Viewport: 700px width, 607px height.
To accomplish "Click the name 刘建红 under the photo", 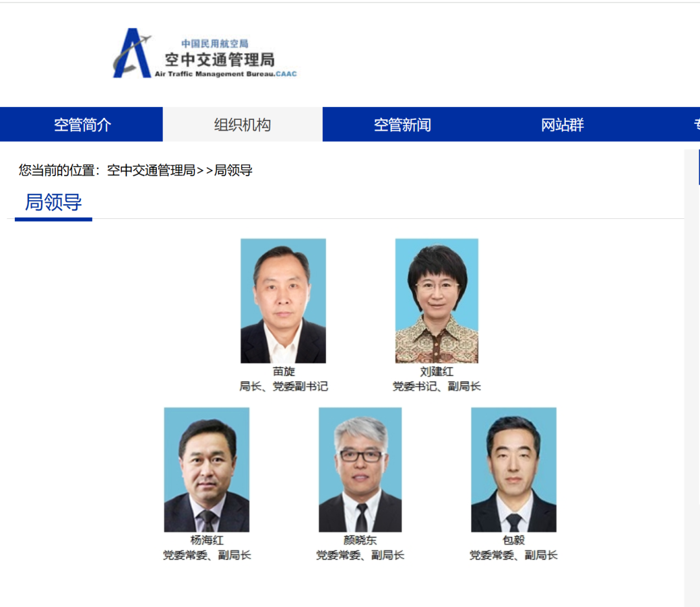I will point(437,371).
